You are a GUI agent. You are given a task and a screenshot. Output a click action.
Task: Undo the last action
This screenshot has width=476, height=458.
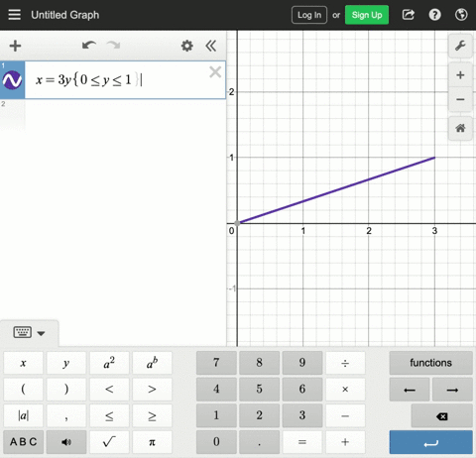click(x=89, y=46)
